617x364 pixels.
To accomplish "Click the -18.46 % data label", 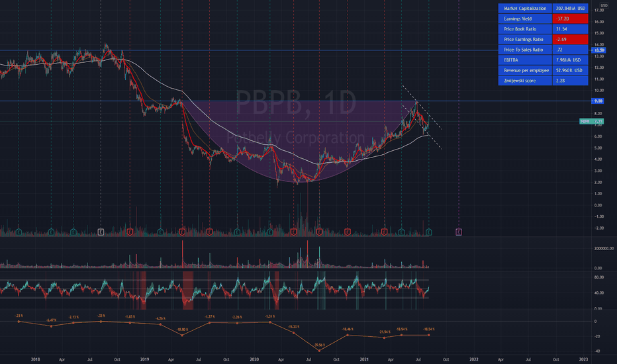I will tap(348, 330).
